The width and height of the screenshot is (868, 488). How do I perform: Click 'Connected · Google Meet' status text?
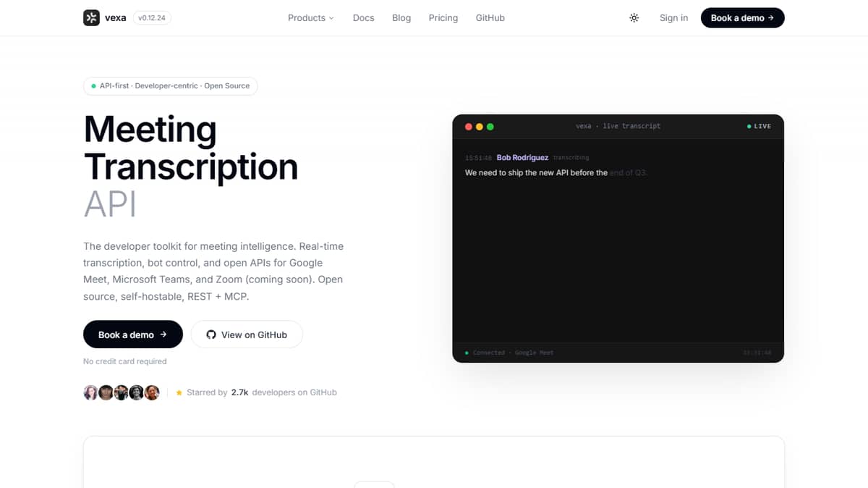tap(513, 353)
